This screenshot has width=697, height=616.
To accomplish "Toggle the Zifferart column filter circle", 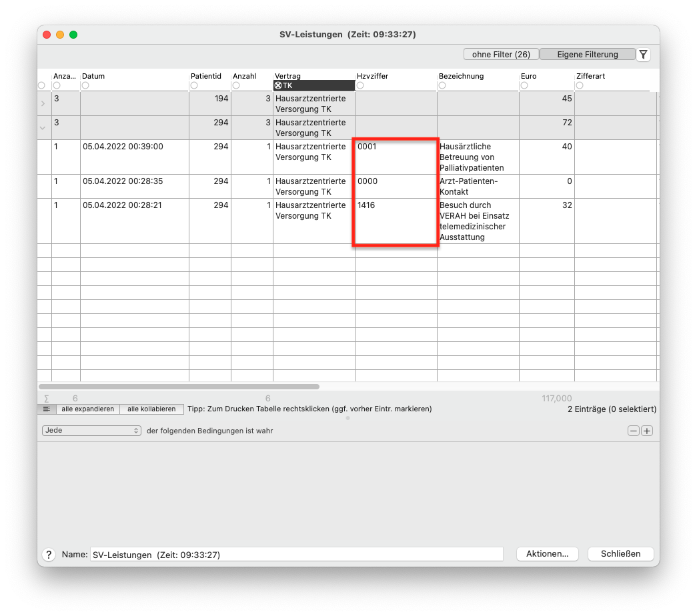I will pyautogui.click(x=580, y=85).
